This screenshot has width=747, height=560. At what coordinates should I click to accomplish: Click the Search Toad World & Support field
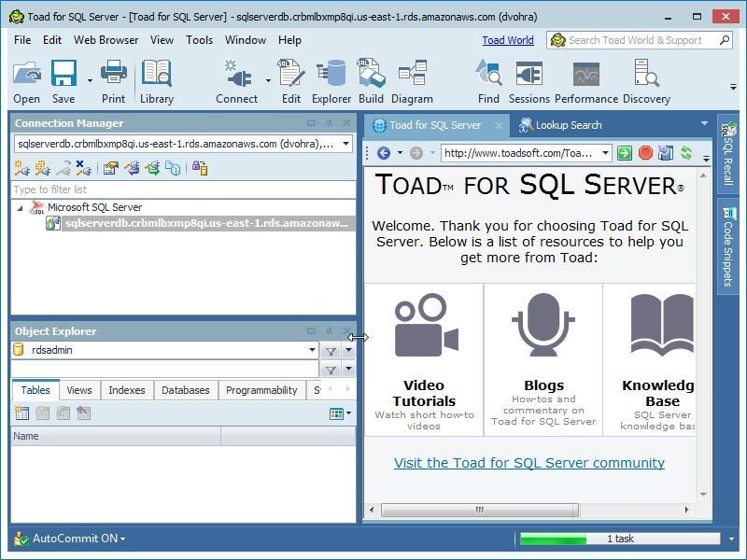click(x=638, y=40)
